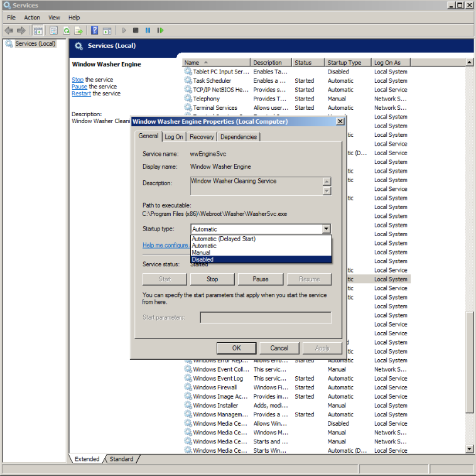Open the File menu
The height and width of the screenshot is (476, 476).
(x=11, y=18)
